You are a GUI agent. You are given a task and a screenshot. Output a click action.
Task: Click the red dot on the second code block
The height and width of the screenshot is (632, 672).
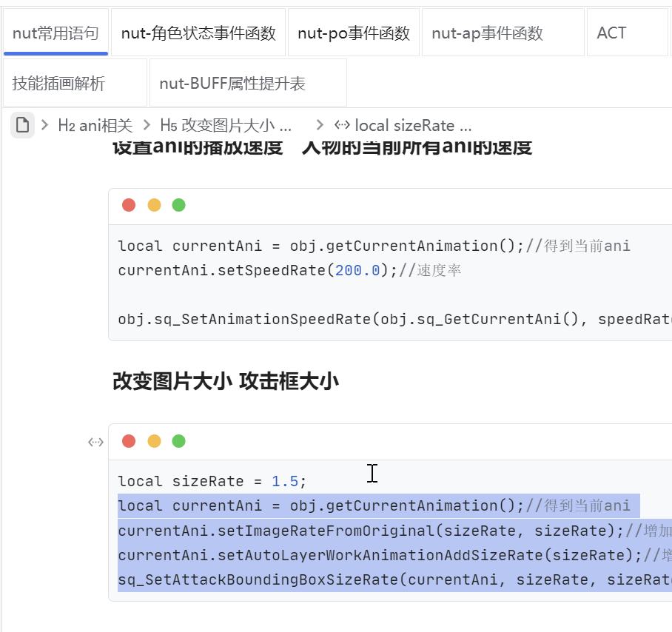point(129,441)
